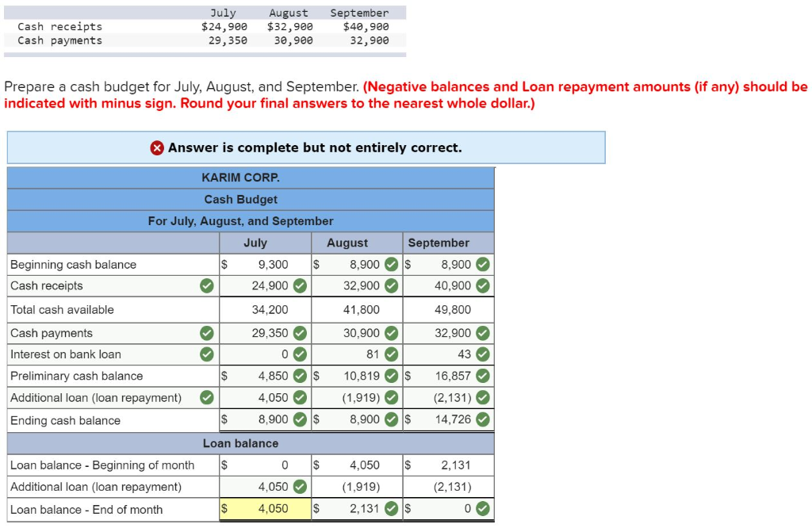Click the green check beside August payments 30,900

click(392, 333)
